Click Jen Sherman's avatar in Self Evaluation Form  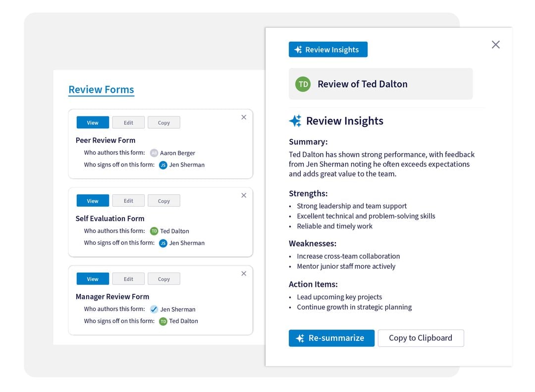[163, 243]
